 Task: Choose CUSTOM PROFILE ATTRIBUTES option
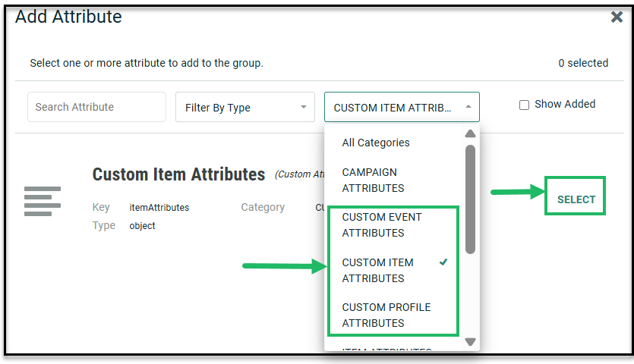[x=386, y=315]
